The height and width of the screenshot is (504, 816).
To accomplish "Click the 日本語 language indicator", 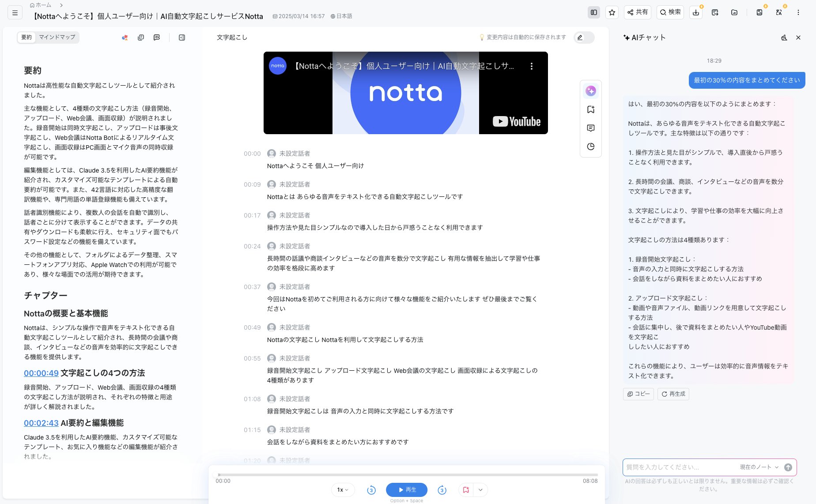I will (x=341, y=16).
